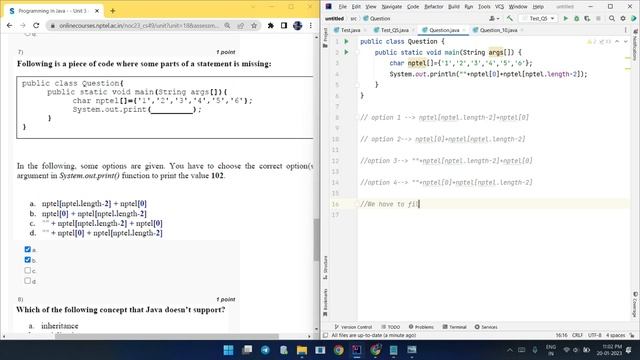The image size is (640, 360).
Task: Open the Tools menu
Action: (x=484, y=7)
